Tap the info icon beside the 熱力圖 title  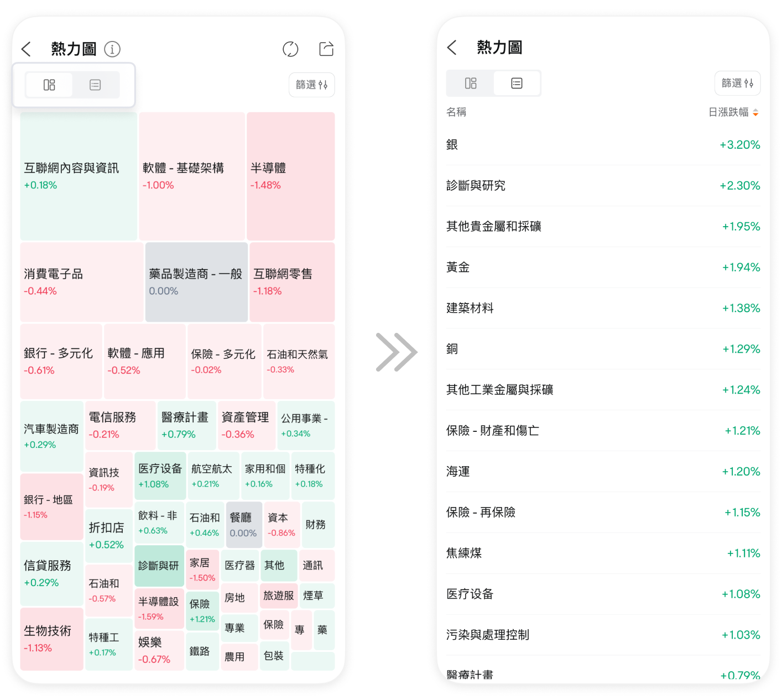point(113,49)
